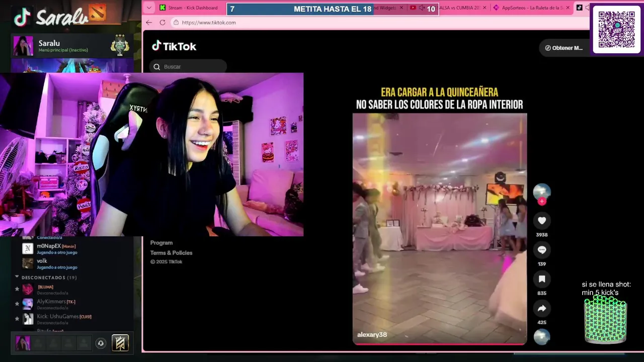Switch to Stream - Kick Dashboard tab
644x362 pixels.
pos(189,8)
